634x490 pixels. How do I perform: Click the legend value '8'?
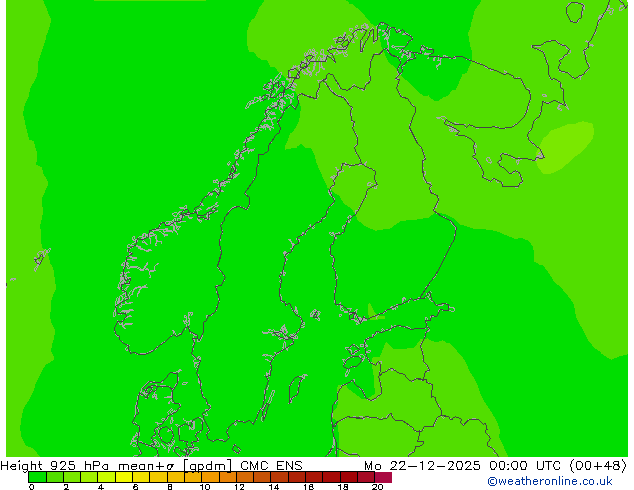(170, 487)
